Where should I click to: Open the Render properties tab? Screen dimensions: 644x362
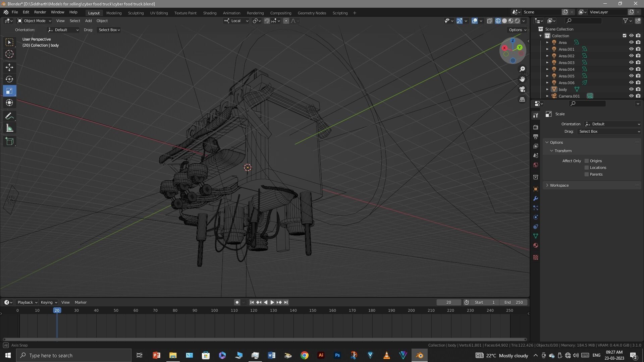tap(536, 127)
